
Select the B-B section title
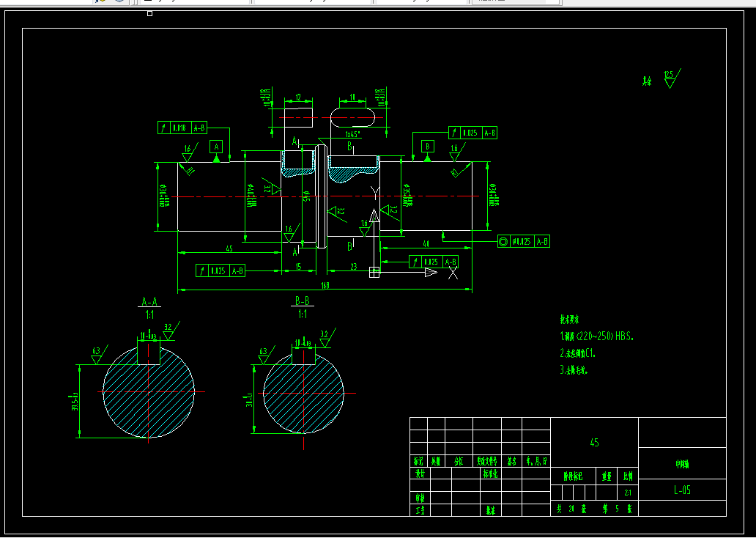pos(303,301)
